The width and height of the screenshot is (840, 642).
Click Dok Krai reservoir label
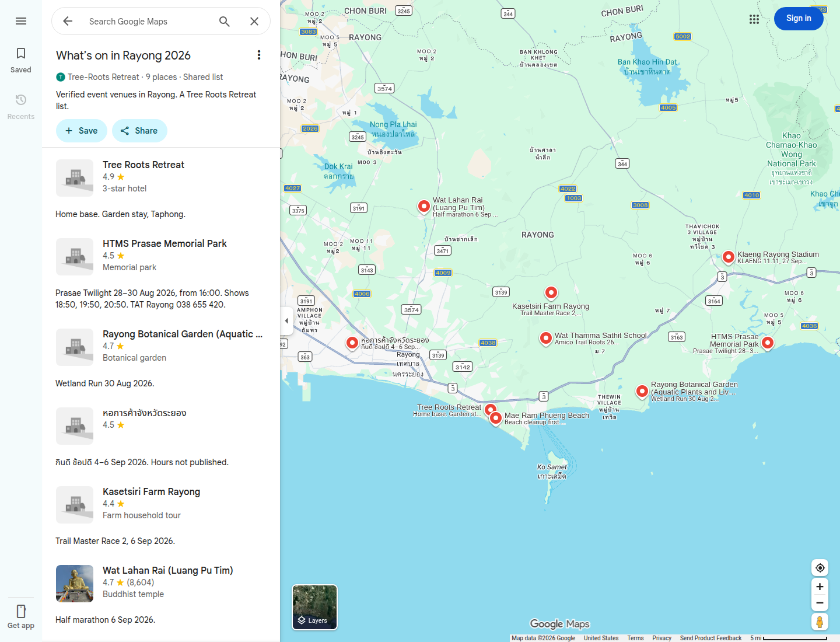[338, 171]
